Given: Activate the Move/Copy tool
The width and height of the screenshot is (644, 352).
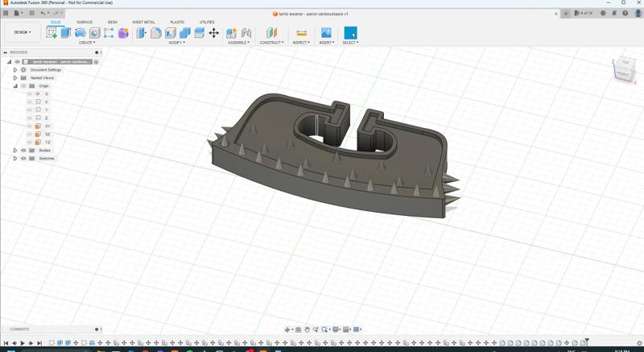Looking at the screenshot, I should pyautogui.click(x=214, y=33).
